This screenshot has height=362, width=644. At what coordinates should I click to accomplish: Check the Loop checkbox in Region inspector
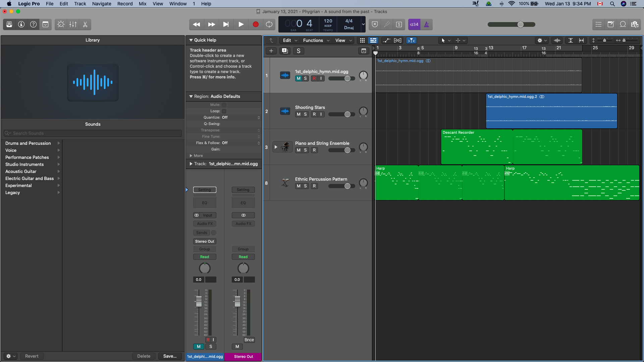(x=224, y=111)
